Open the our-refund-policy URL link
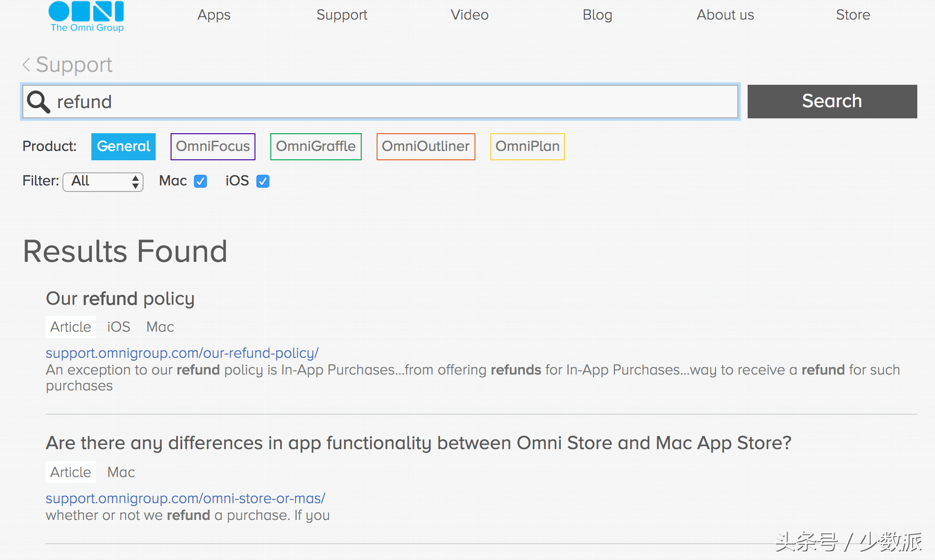Viewport: 935px width, 560px height. tap(182, 353)
